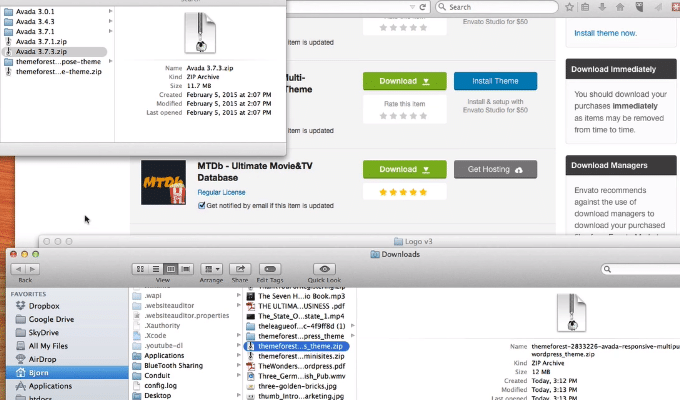
Task: Bring the Logo v3 Finder window forward
Action: [x=413, y=241]
